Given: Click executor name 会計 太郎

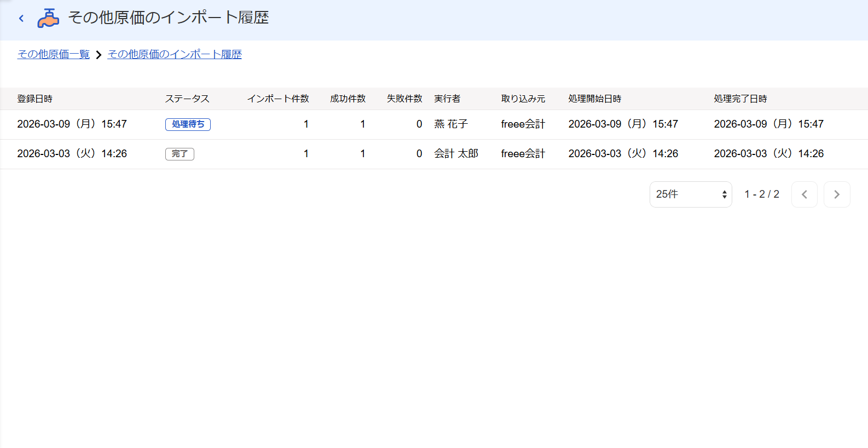Looking at the screenshot, I should point(456,154).
